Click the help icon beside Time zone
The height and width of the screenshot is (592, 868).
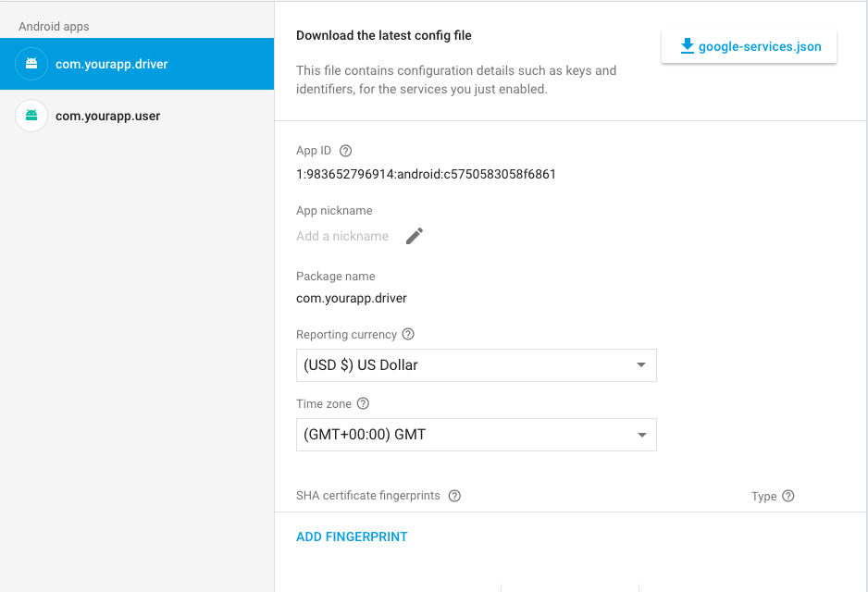point(363,403)
